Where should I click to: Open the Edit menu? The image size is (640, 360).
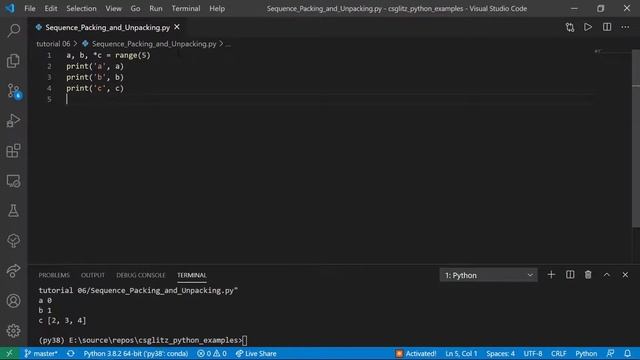[x=51, y=8]
